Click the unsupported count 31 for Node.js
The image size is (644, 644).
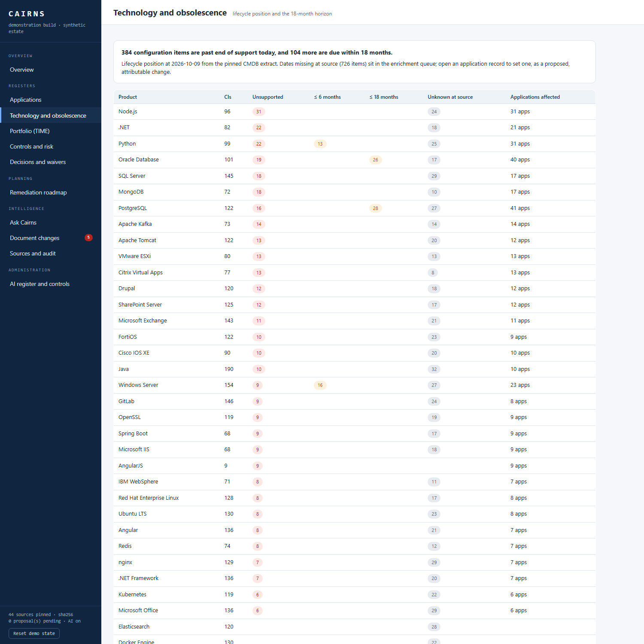[x=258, y=112]
